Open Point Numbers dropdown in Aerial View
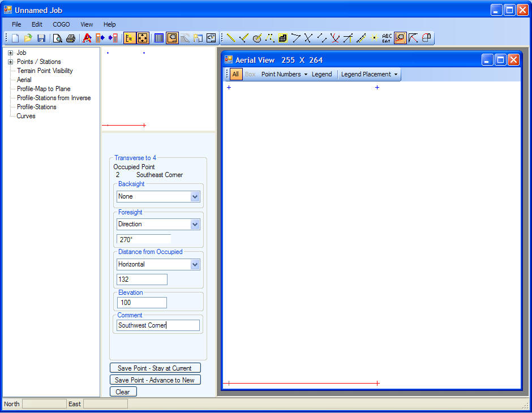Screen dimensions: 532x413 click(284, 74)
